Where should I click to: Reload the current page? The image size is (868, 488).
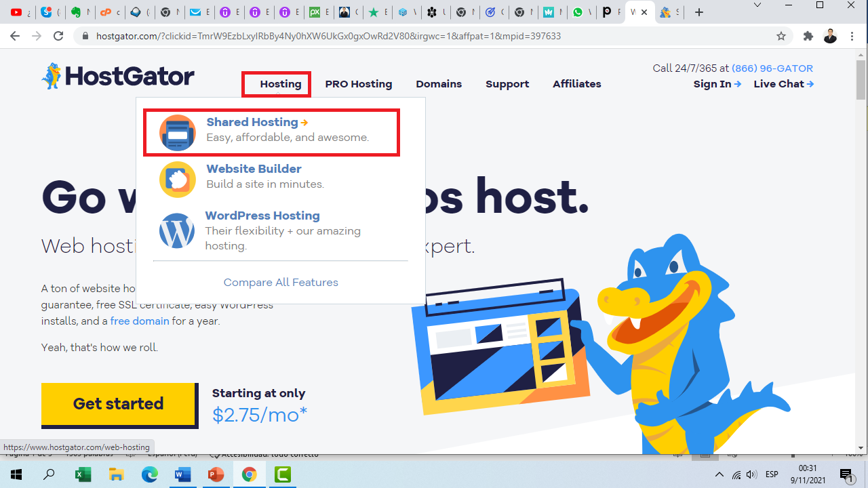(58, 36)
